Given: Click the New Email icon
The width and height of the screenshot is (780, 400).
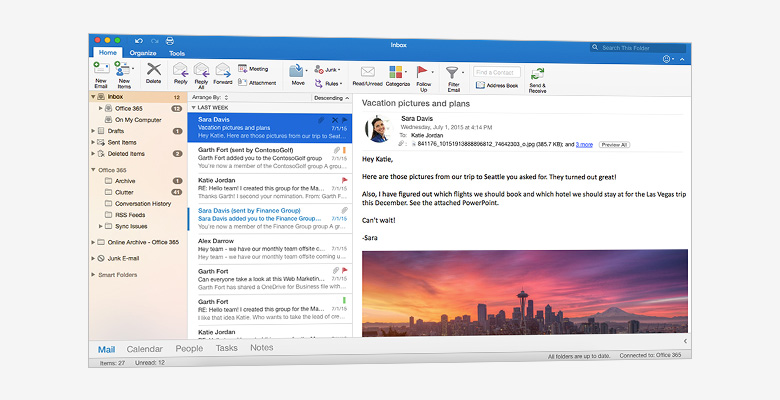Looking at the screenshot, I should [x=101, y=70].
